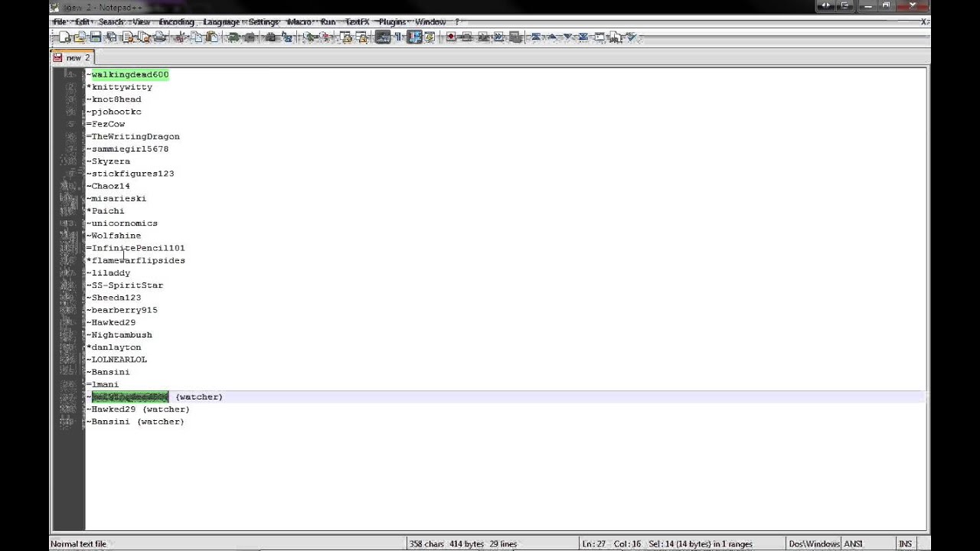Click the line '~unicornomics'
Viewport: 980px width, 551px height.
coord(122,223)
